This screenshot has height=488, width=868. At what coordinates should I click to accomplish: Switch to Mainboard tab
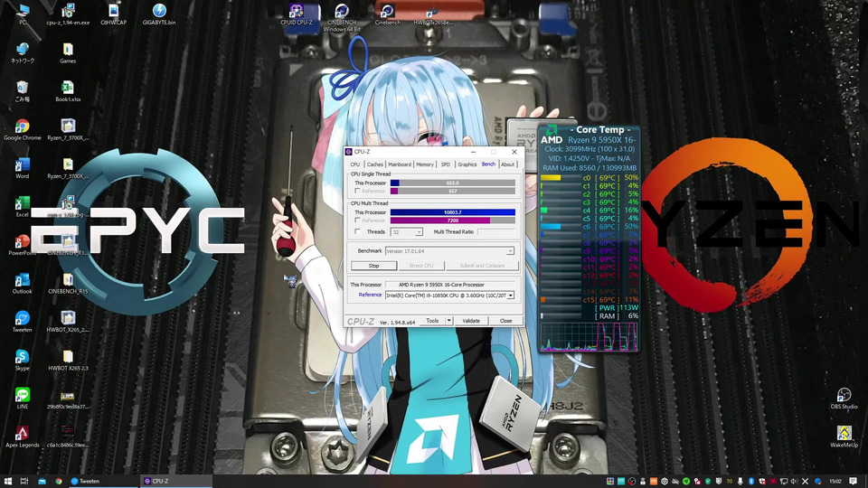point(399,164)
